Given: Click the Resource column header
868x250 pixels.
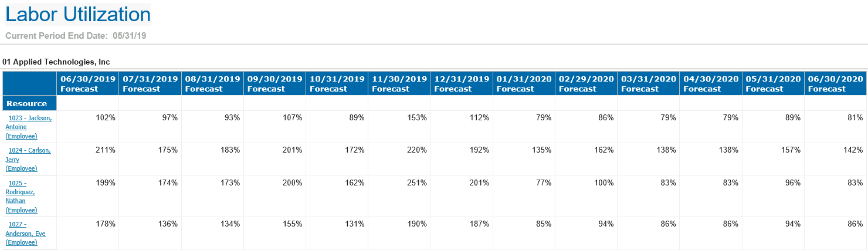Looking at the screenshot, I should (x=27, y=103).
